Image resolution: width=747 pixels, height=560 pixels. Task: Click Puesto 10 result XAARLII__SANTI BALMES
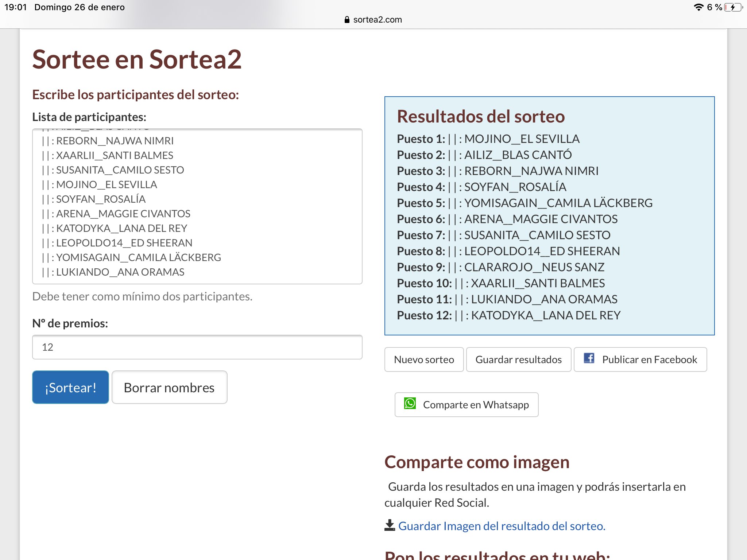coord(501,283)
